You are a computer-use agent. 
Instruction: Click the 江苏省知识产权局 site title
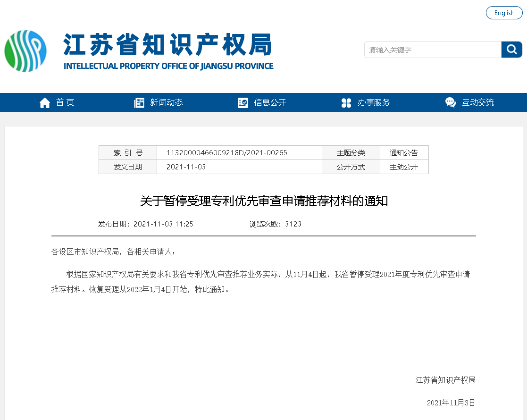167,44
